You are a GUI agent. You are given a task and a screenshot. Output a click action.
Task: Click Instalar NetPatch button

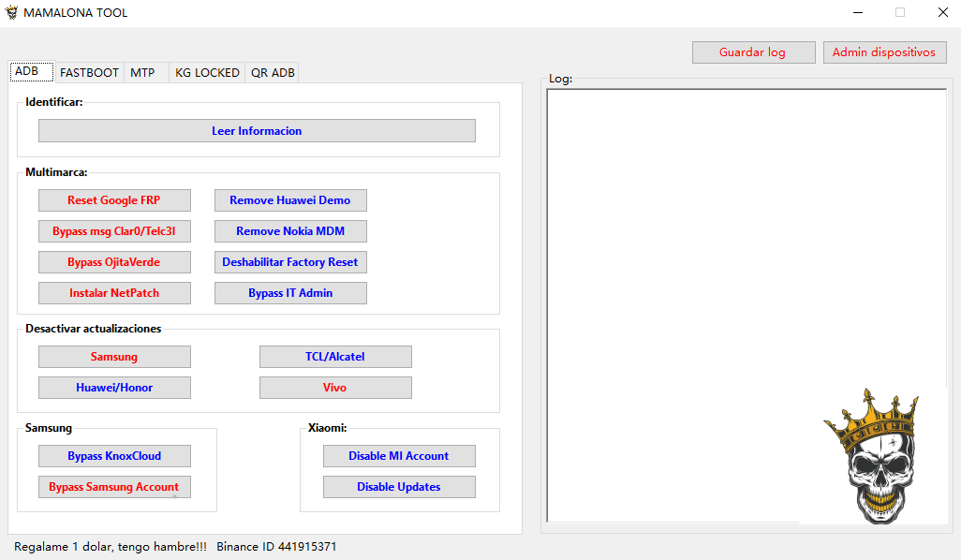coord(114,293)
